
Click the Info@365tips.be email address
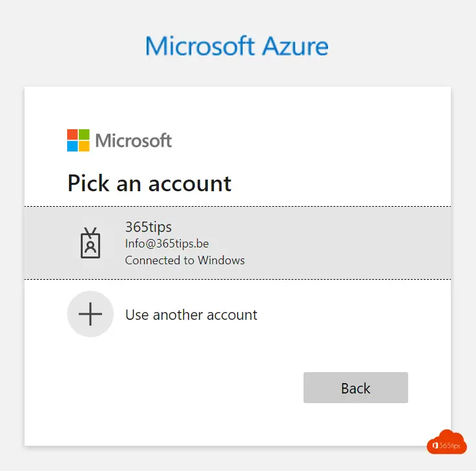(x=167, y=244)
